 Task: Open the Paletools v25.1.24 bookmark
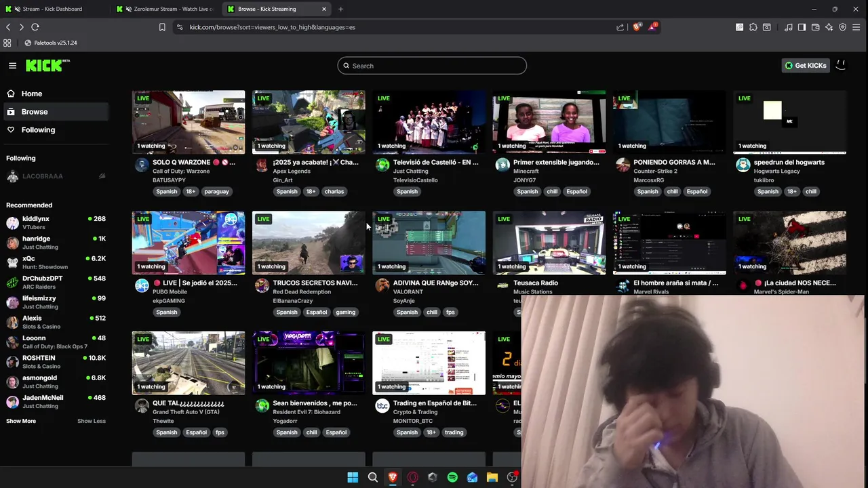coord(51,43)
